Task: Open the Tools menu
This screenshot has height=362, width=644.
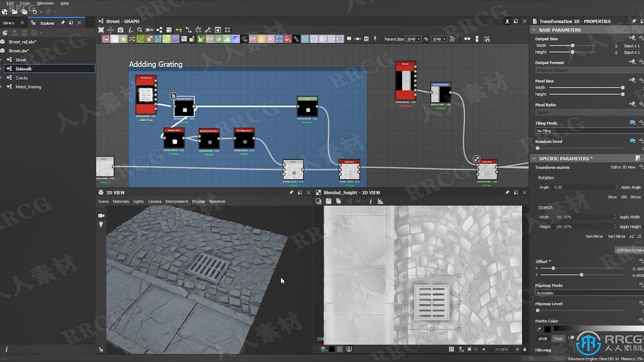Action: [x=25, y=3]
